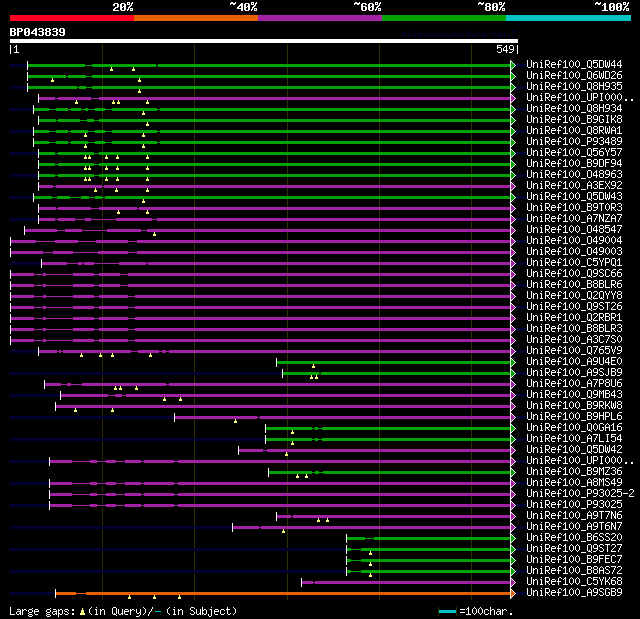The height and width of the screenshot is (619, 640).
Task: Click the green arrowhead ending the UniRef100_A9U4E0 row
Action: click(513, 363)
